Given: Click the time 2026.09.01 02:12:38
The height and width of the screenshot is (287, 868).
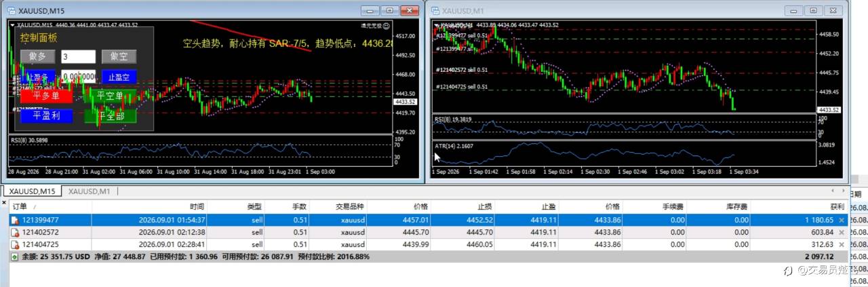Looking at the screenshot, I should (x=172, y=232).
